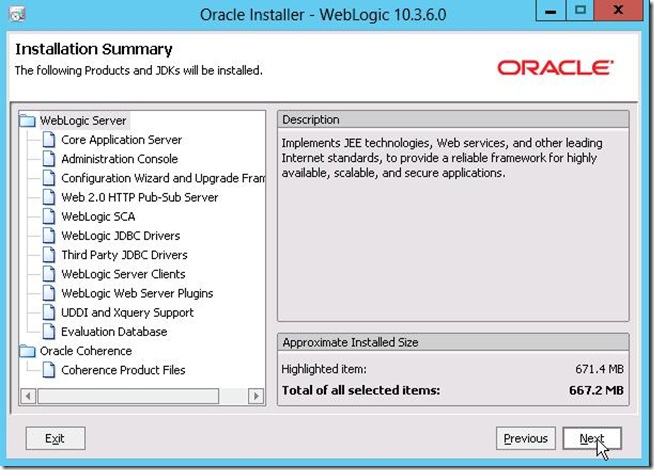Select Administration Console in the tree
Viewport: 654px width, 470px height.
pyautogui.click(x=119, y=159)
